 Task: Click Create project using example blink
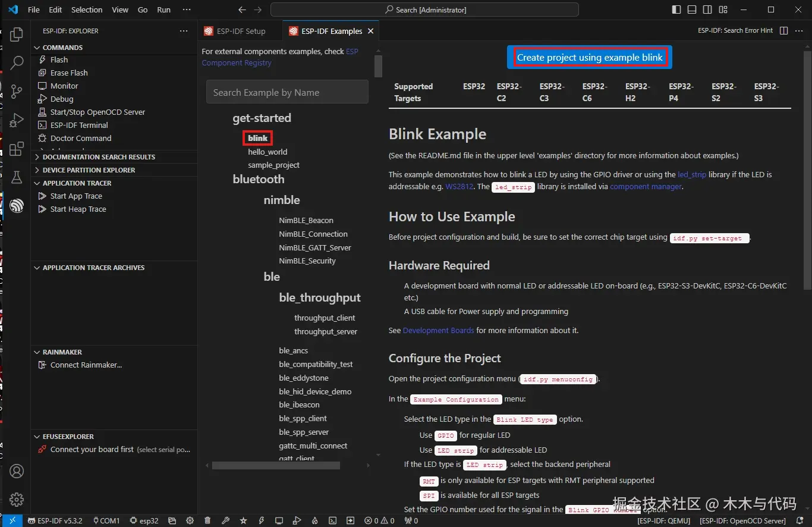tap(590, 58)
